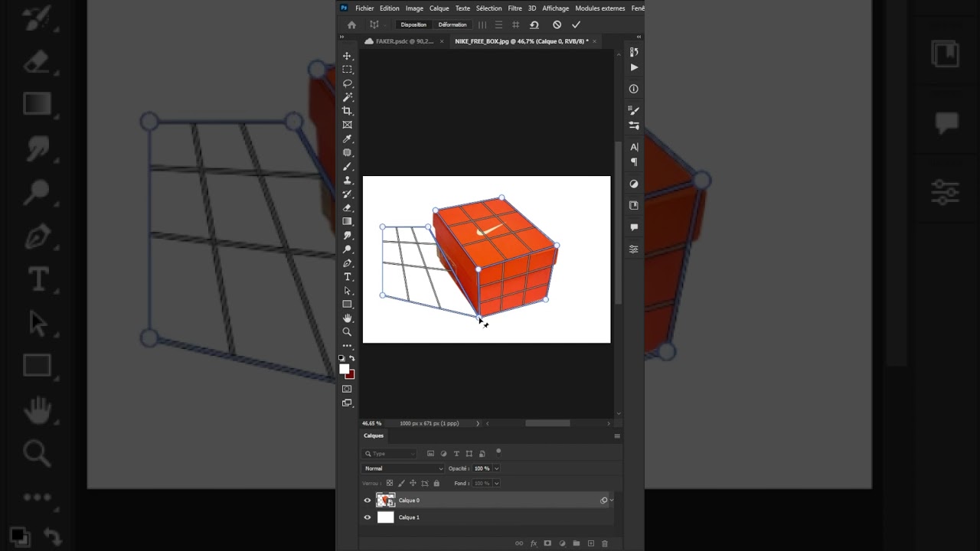Select the Path Selection tool
The width and height of the screenshot is (980, 551).
click(x=347, y=291)
